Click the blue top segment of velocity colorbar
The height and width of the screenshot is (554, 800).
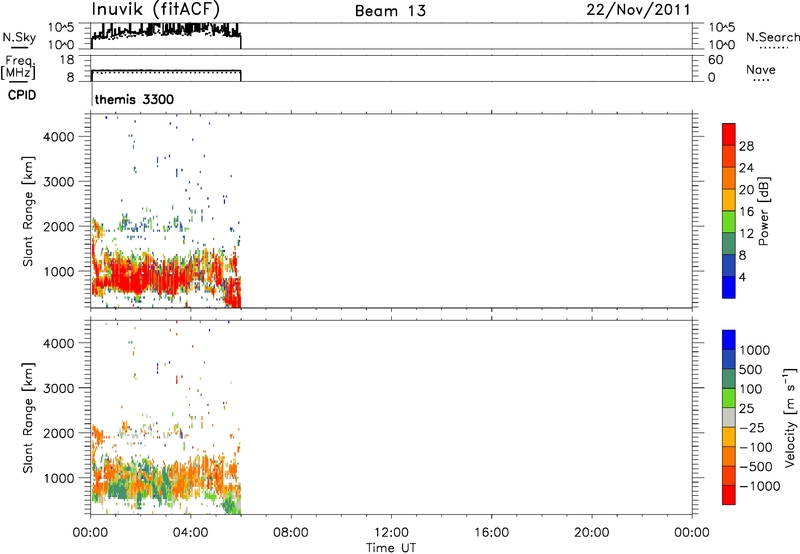tap(729, 340)
